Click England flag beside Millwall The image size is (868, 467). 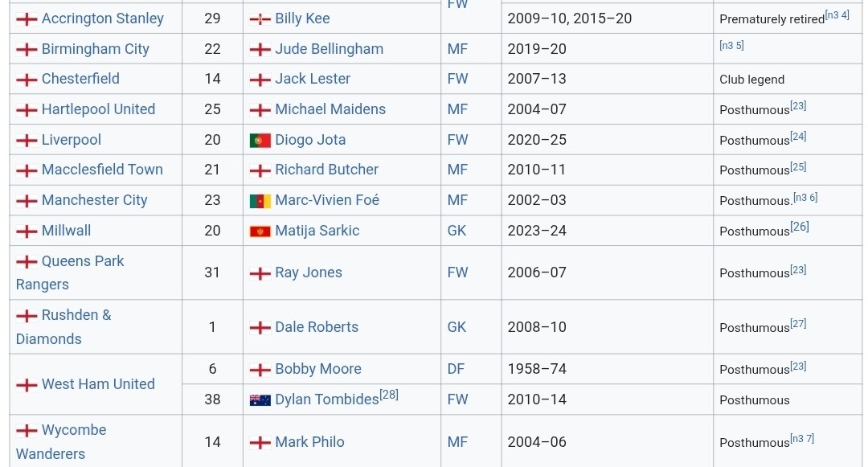click(27, 231)
